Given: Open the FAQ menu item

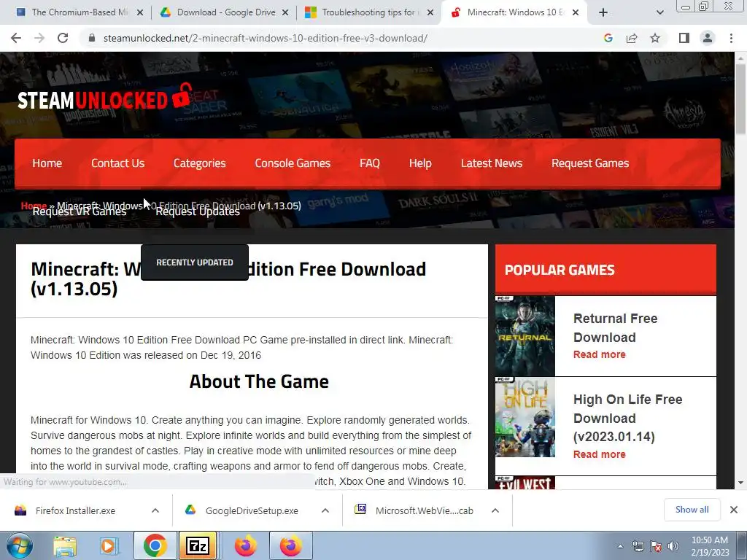Looking at the screenshot, I should coord(370,163).
